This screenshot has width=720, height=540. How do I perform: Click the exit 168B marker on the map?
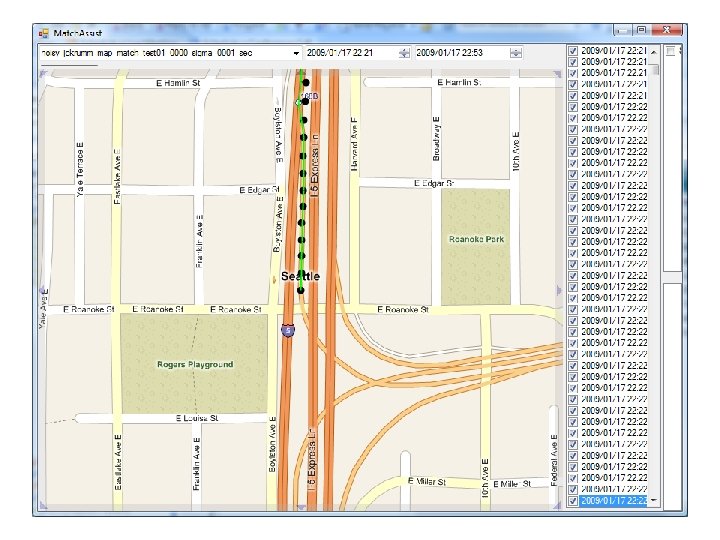[x=310, y=96]
